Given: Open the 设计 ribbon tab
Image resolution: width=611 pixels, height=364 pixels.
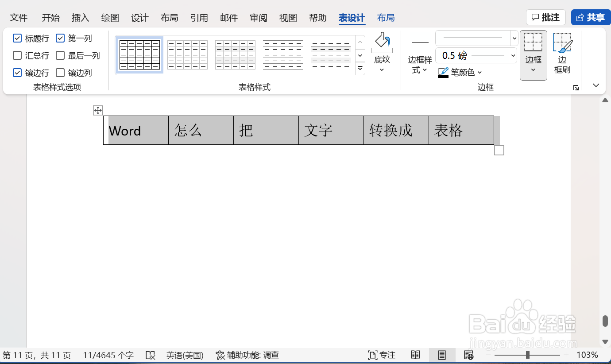Looking at the screenshot, I should click(x=139, y=18).
